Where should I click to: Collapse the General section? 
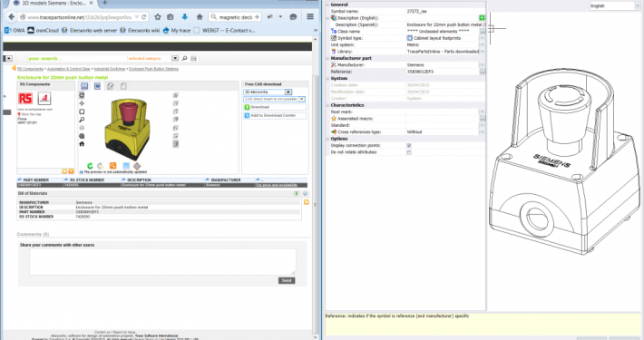pyautogui.click(x=327, y=5)
